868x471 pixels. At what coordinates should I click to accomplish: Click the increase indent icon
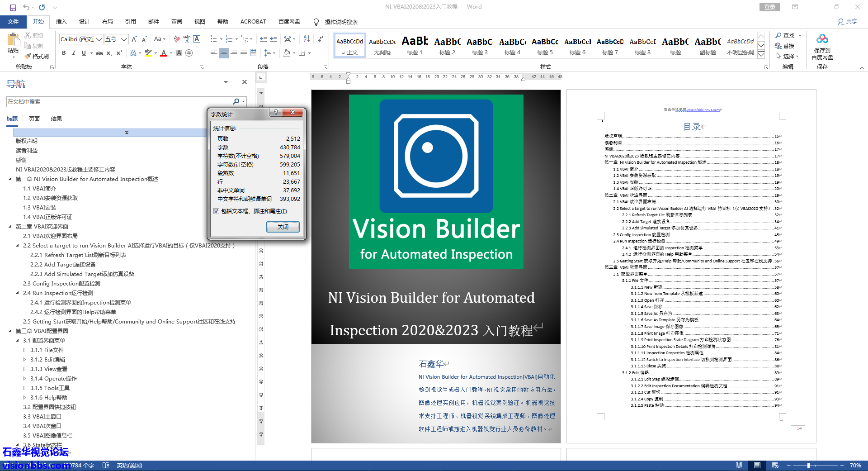(274, 39)
